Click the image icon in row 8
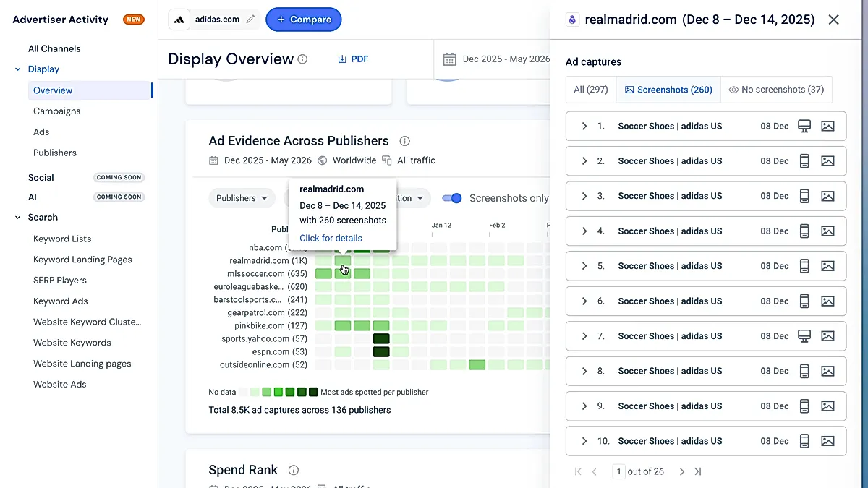This screenshot has width=868, height=488. 828,372
